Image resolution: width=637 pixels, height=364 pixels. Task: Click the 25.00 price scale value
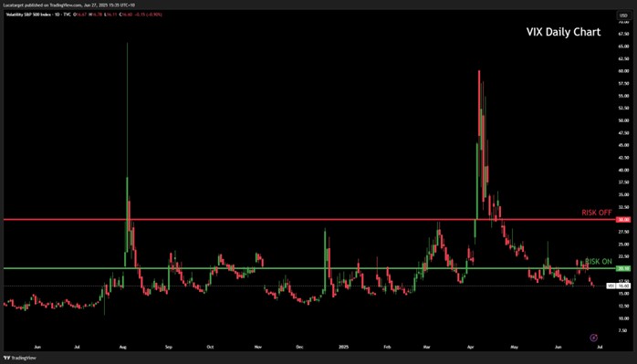click(x=623, y=244)
